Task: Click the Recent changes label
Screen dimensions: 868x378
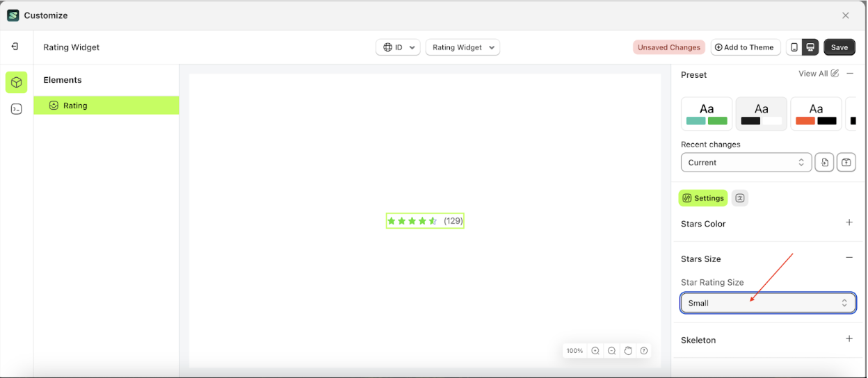Action: [x=711, y=145]
